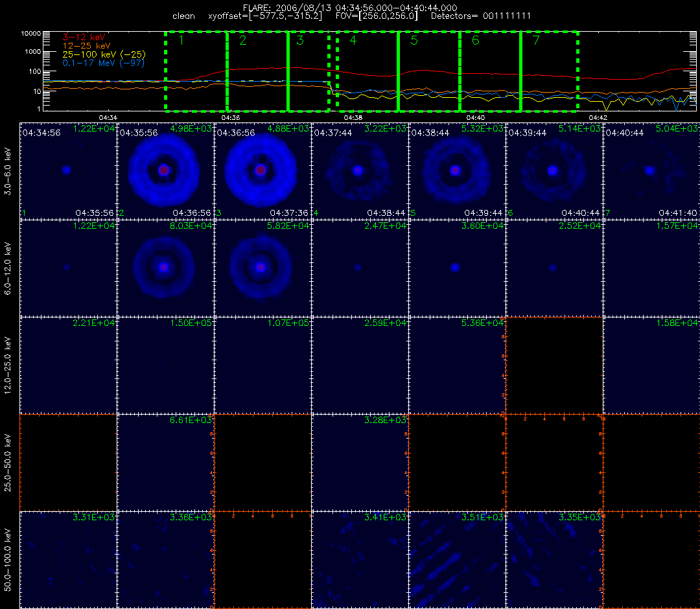The image size is (700, 609).
Task: Click the yellow '25-100 keV (-25)' legend entry
Action: [x=104, y=54]
